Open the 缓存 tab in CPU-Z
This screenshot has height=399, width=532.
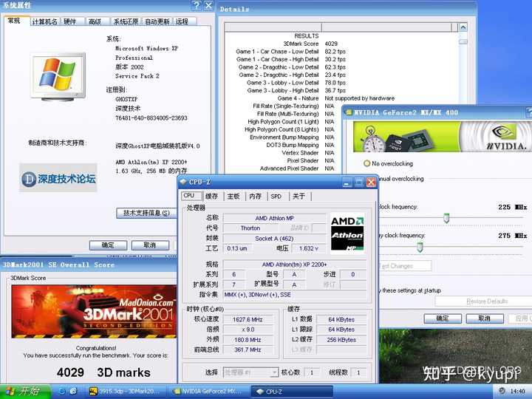point(212,196)
